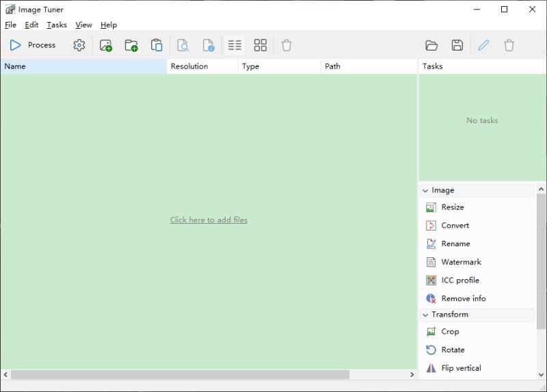This screenshot has height=392, width=547.
Task: Click the edit task pencil icon
Action: coord(483,45)
